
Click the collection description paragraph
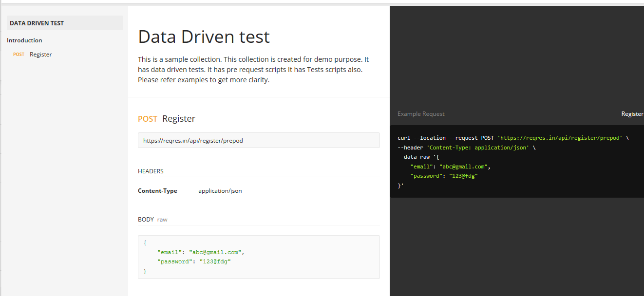coord(253,70)
